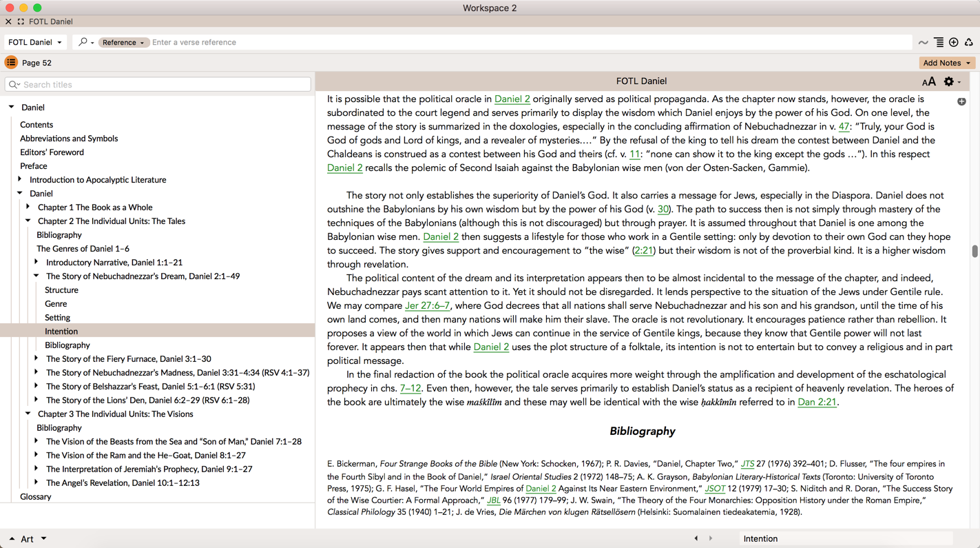Open the JSOT link in the bibliography
The height and width of the screenshot is (548, 980).
tap(714, 488)
